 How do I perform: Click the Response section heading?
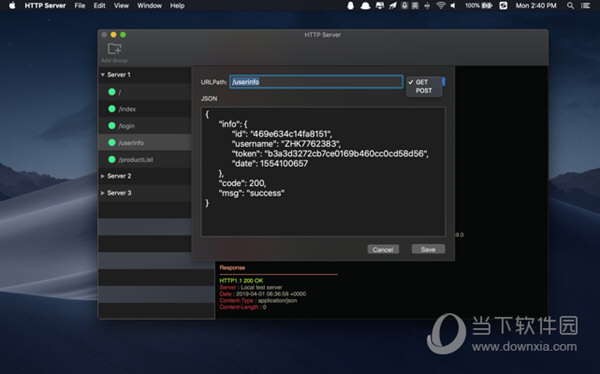coord(232,268)
